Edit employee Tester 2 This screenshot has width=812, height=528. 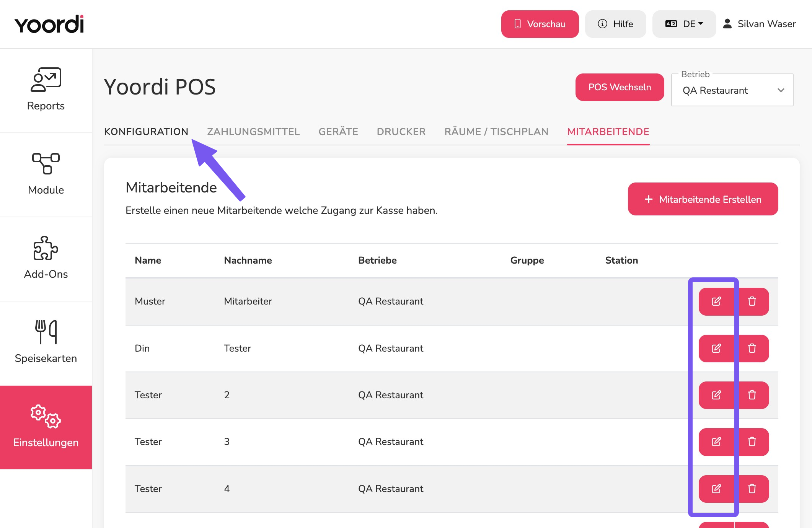coord(716,395)
